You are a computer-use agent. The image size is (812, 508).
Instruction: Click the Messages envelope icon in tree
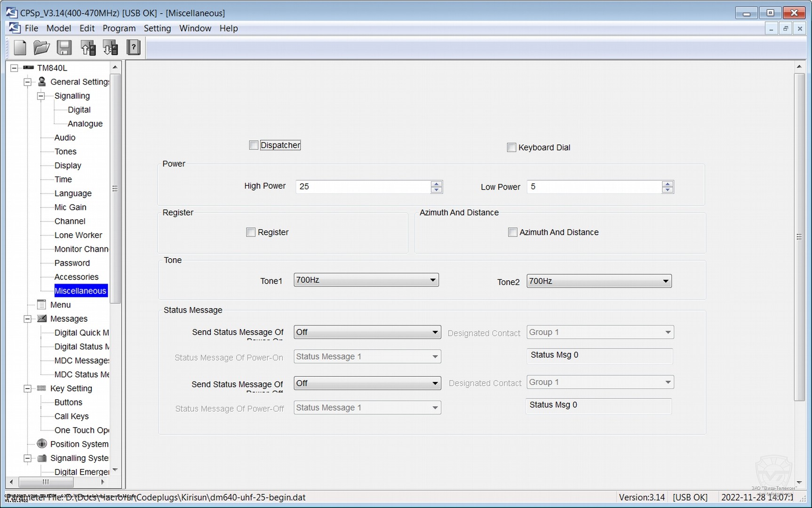click(42, 318)
